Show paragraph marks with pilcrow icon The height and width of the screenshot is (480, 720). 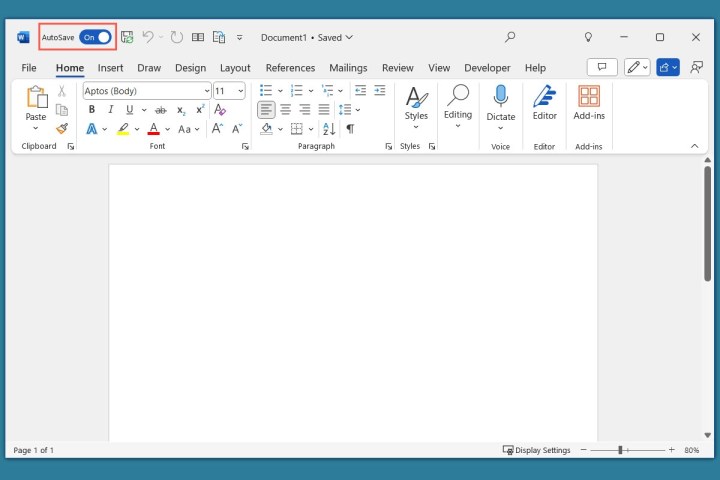point(350,129)
